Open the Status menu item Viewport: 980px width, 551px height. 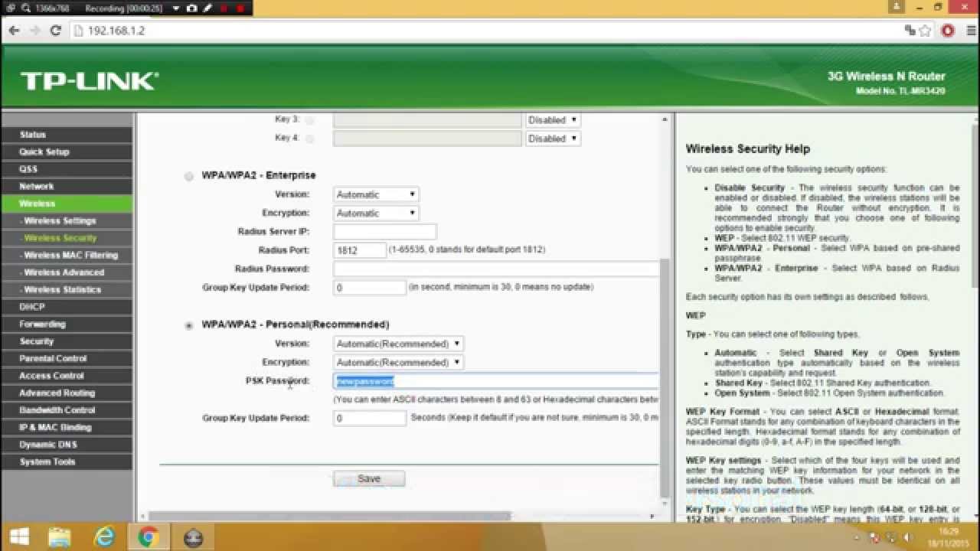67,135
